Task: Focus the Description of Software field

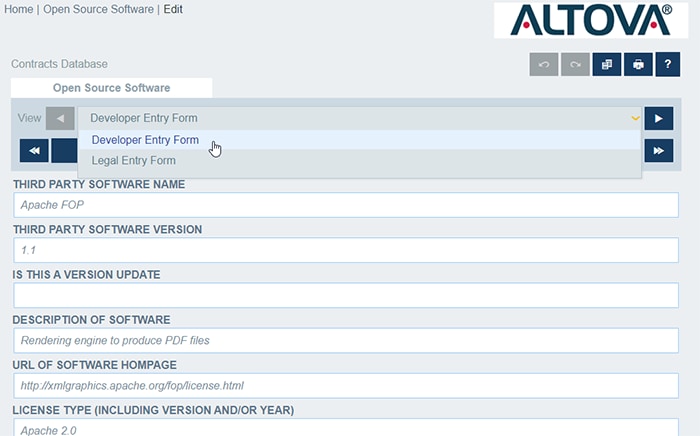Action: click(346, 340)
